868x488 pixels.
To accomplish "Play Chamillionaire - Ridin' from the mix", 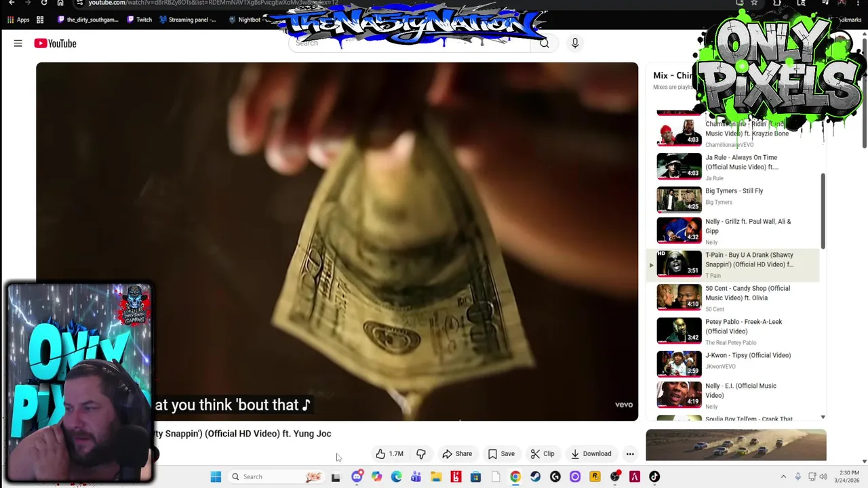I will (x=738, y=132).
